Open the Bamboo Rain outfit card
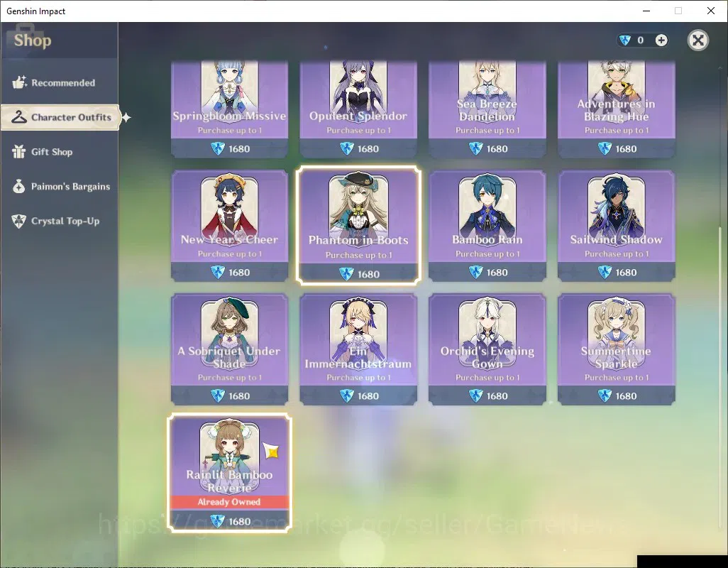The height and width of the screenshot is (568, 728). pyautogui.click(x=487, y=226)
